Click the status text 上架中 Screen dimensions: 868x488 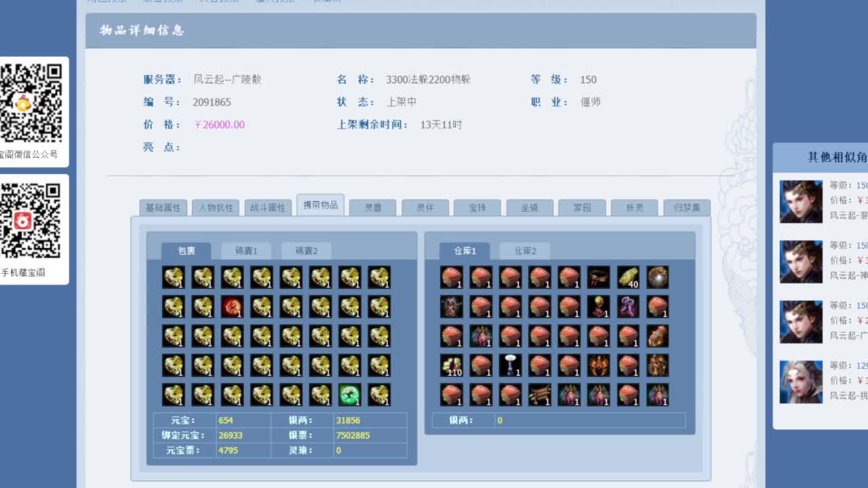pyautogui.click(x=401, y=102)
